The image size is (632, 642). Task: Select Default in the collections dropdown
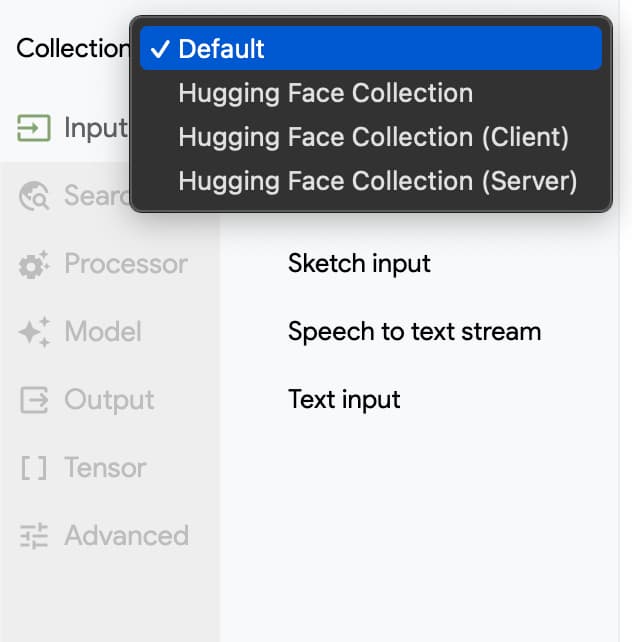point(221,48)
